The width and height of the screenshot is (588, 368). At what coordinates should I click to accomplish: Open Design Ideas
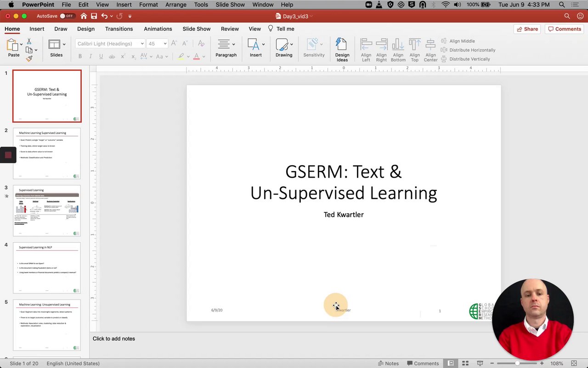pos(342,50)
